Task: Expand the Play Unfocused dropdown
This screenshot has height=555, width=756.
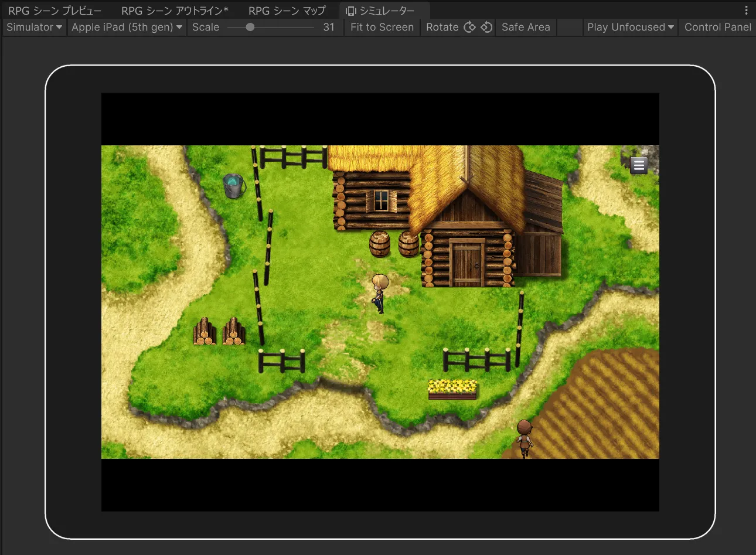Action: click(x=630, y=27)
